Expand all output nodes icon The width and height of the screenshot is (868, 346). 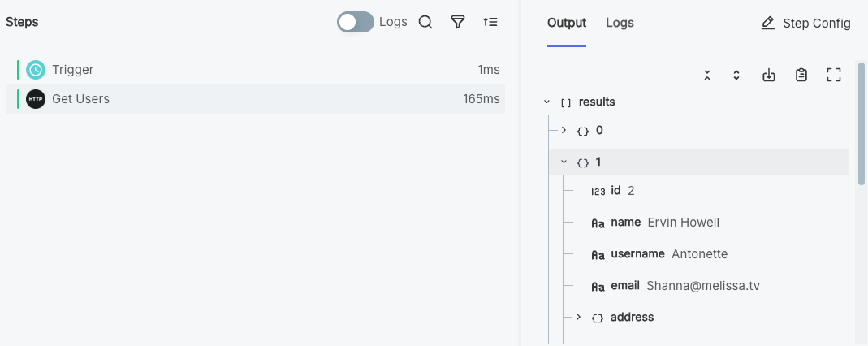click(736, 76)
